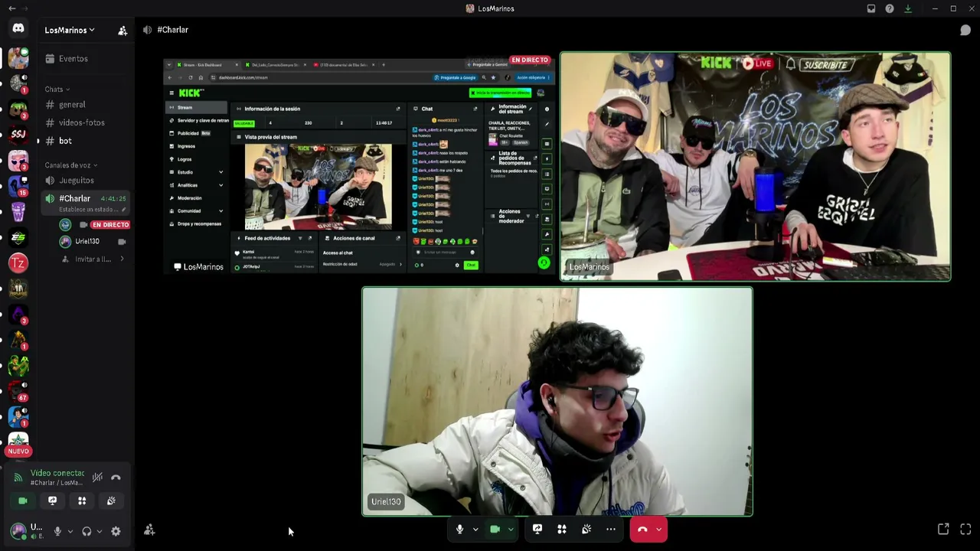Screen dimensions: 980x551
Task: Open microphone options arrow in call controls
Action: (475, 529)
